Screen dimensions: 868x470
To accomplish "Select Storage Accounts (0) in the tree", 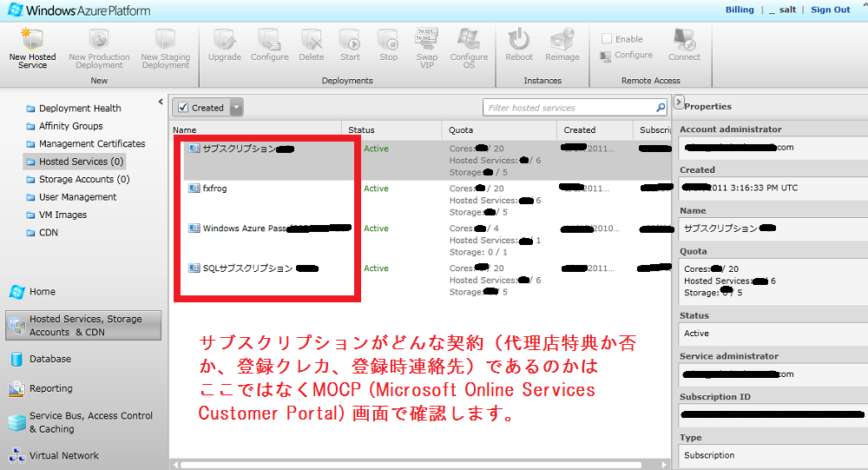I will [x=83, y=179].
